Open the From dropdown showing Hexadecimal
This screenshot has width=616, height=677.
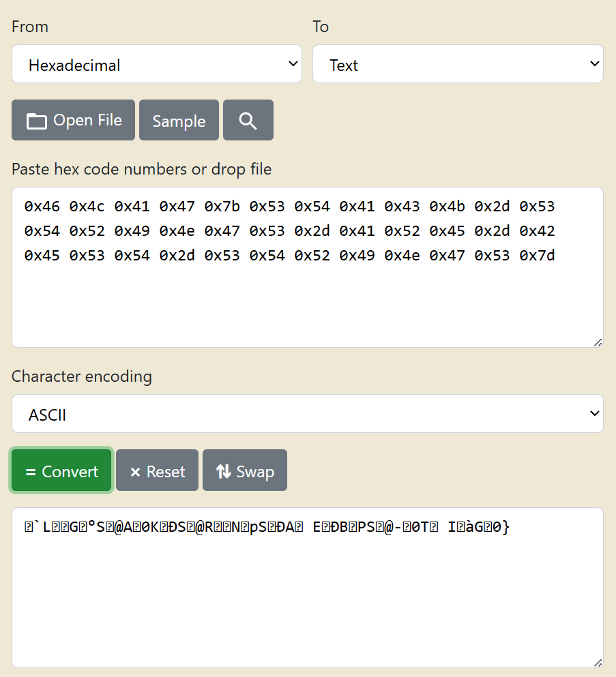click(157, 65)
